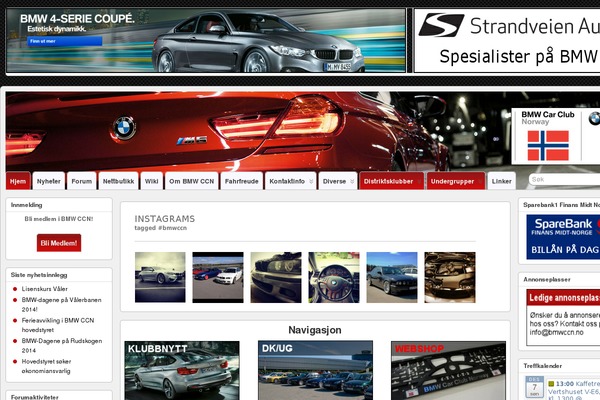
Task: Click the Navigasjon heading
Action: (315, 330)
